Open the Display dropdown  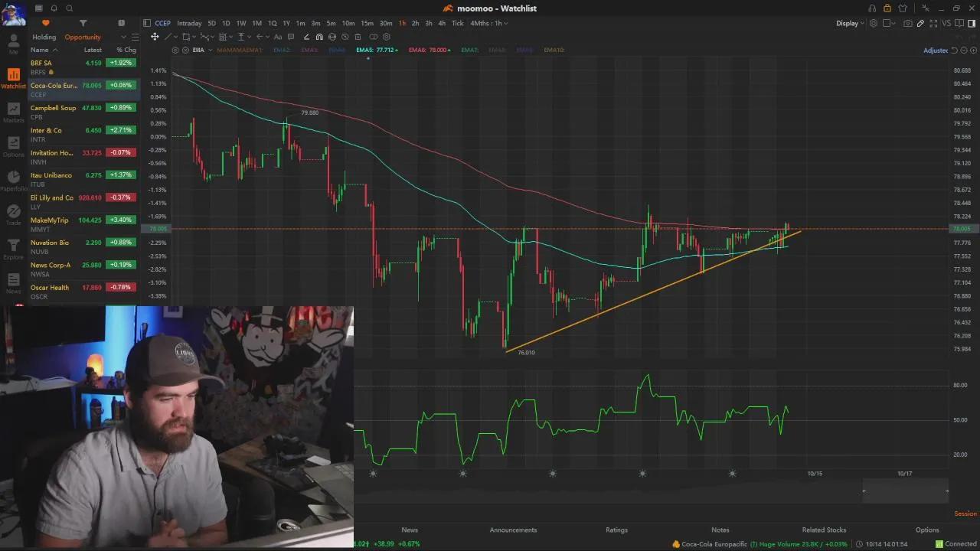pos(850,23)
